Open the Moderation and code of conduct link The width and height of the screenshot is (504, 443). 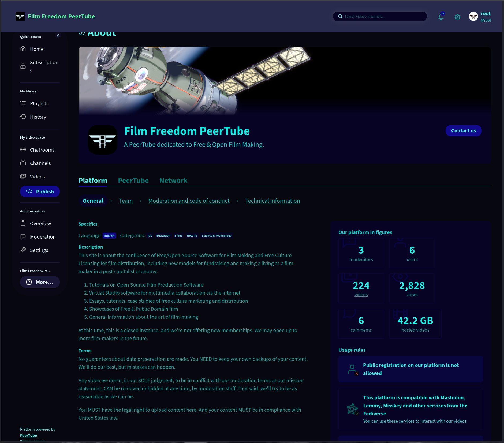point(189,201)
